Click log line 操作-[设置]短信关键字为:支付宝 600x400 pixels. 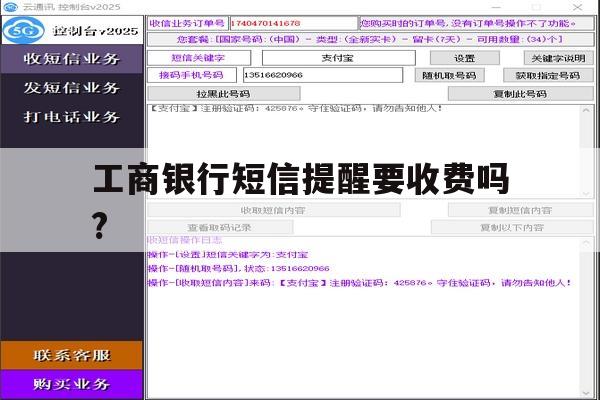click(228, 255)
